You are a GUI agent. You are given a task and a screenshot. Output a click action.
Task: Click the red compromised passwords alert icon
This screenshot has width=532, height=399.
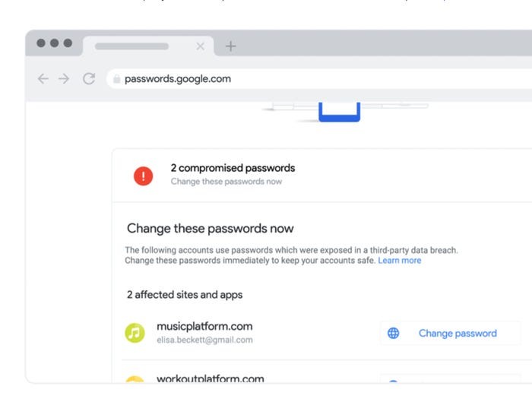pos(143,176)
